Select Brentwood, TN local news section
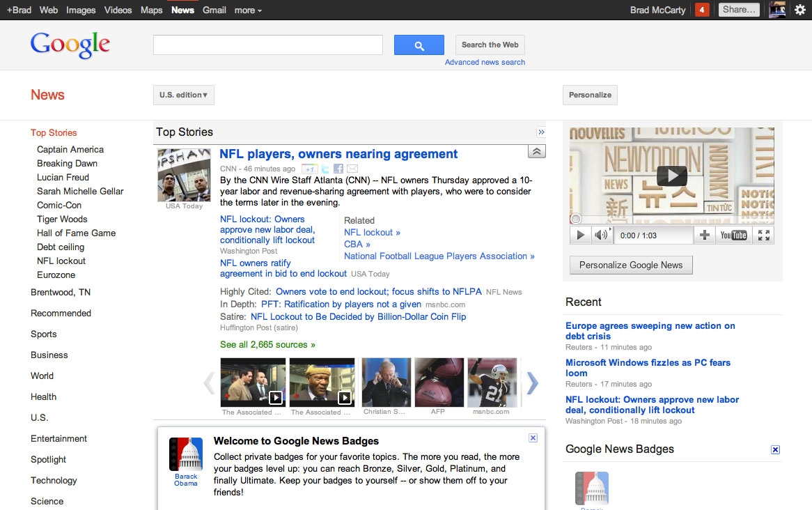The width and height of the screenshot is (812, 510). [61, 293]
